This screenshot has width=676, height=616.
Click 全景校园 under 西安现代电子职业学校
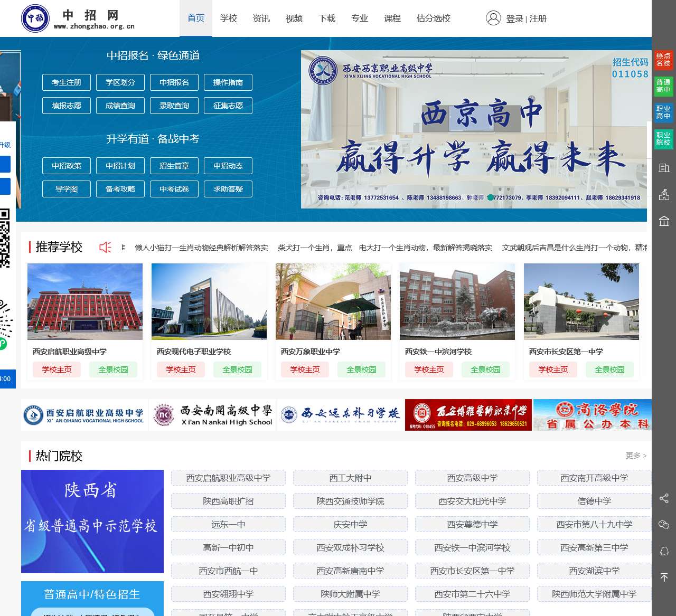[237, 369]
